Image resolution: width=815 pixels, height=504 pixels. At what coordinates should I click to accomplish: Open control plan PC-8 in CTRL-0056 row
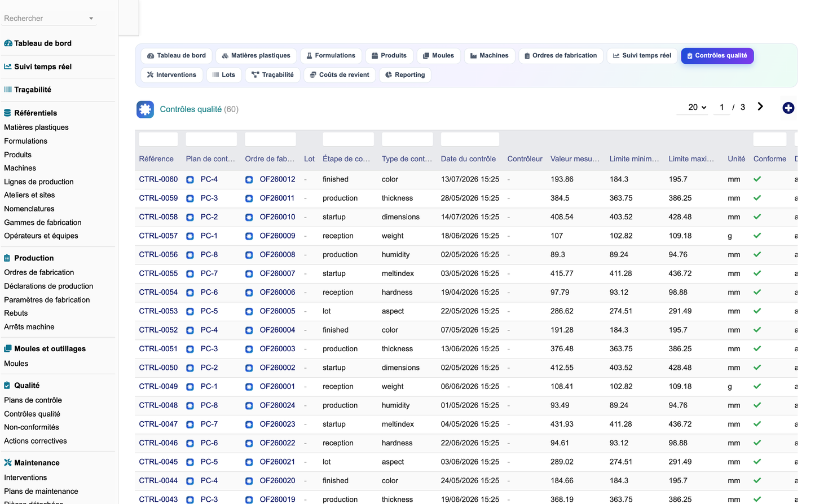pyautogui.click(x=209, y=254)
